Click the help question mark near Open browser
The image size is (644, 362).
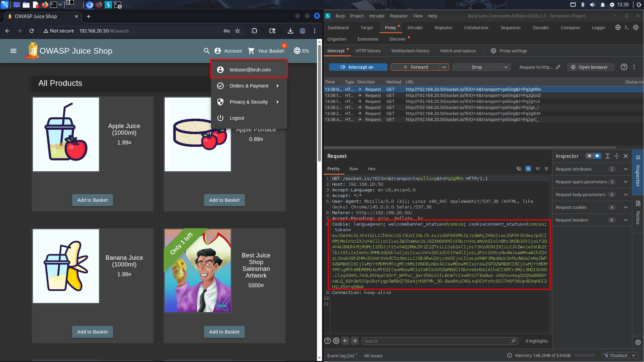[x=624, y=67]
